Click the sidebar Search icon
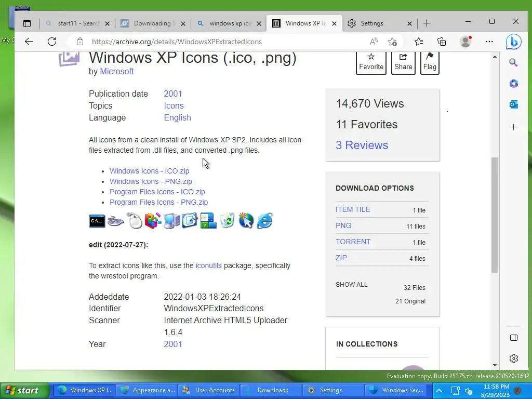This screenshot has height=399, width=532. (513, 62)
